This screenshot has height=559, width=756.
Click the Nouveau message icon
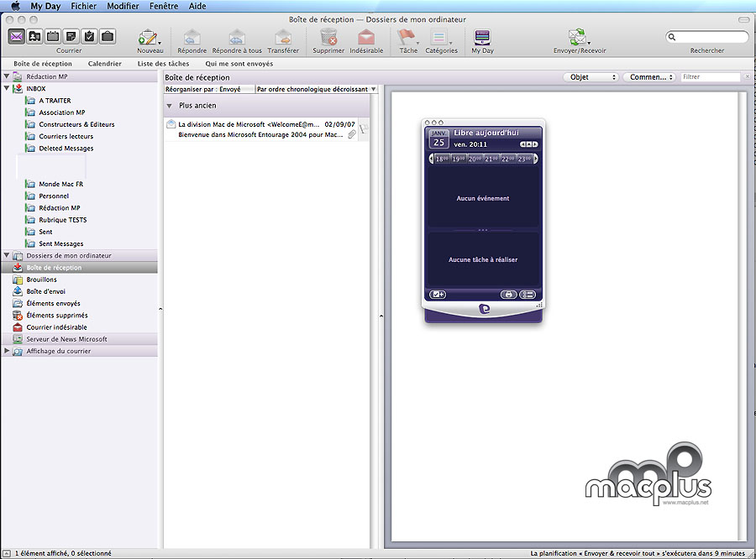point(148,37)
